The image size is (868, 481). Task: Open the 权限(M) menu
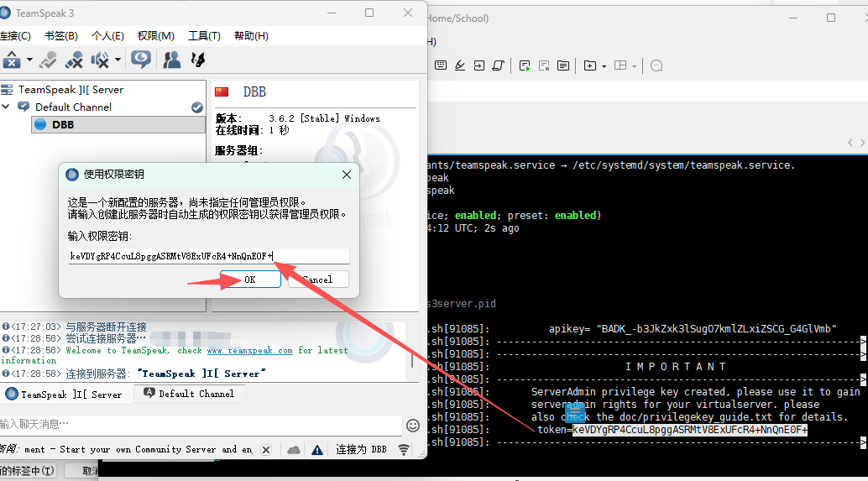(155, 36)
